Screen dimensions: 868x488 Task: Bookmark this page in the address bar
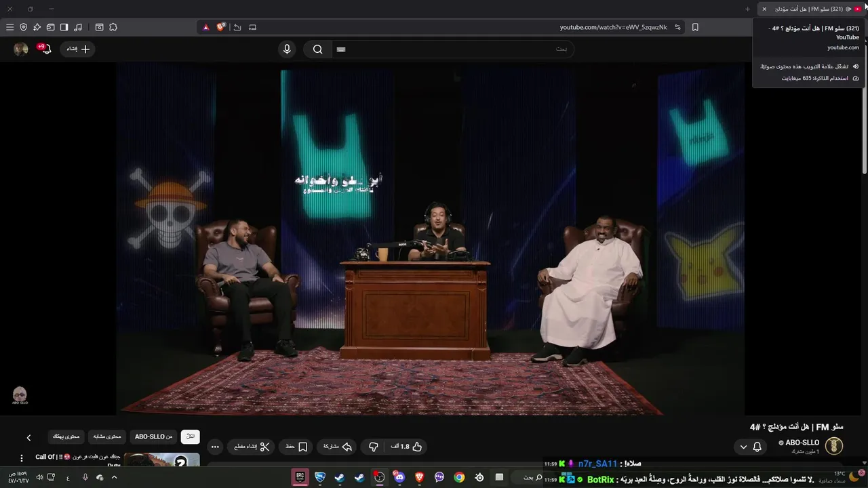coord(695,27)
